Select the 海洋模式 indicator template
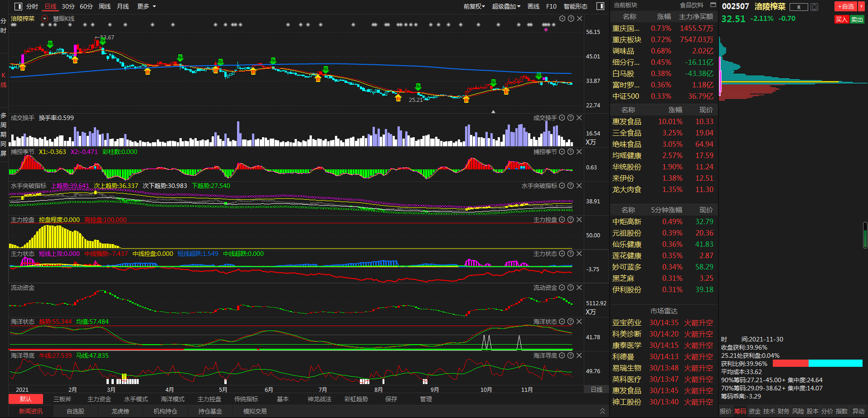The image size is (868, 418). pyautogui.click(x=173, y=399)
